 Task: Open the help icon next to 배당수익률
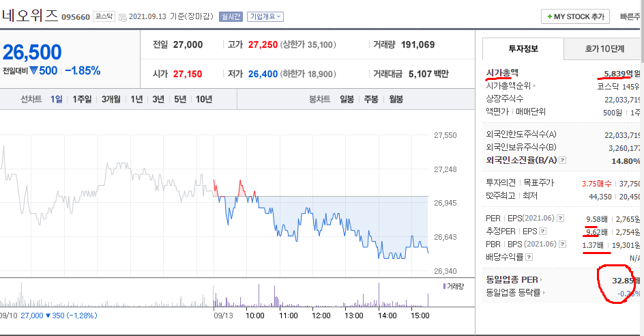pyautogui.click(x=529, y=257)
